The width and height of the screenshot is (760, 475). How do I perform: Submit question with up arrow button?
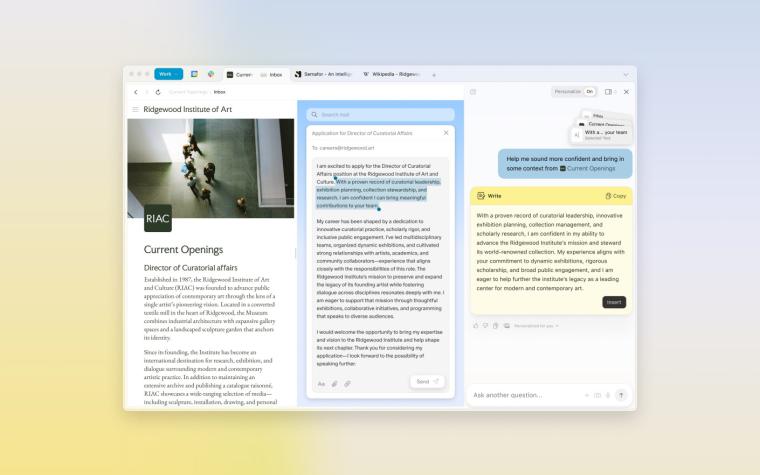pos(621,396)
